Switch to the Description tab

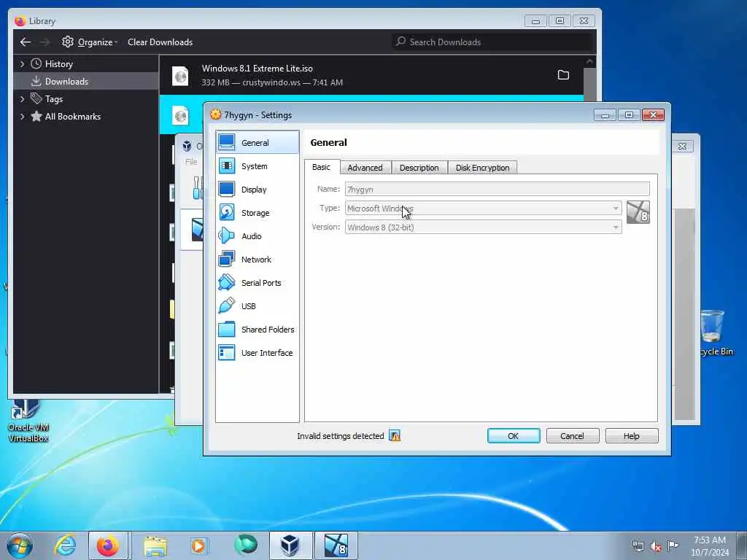coord(419,168)
